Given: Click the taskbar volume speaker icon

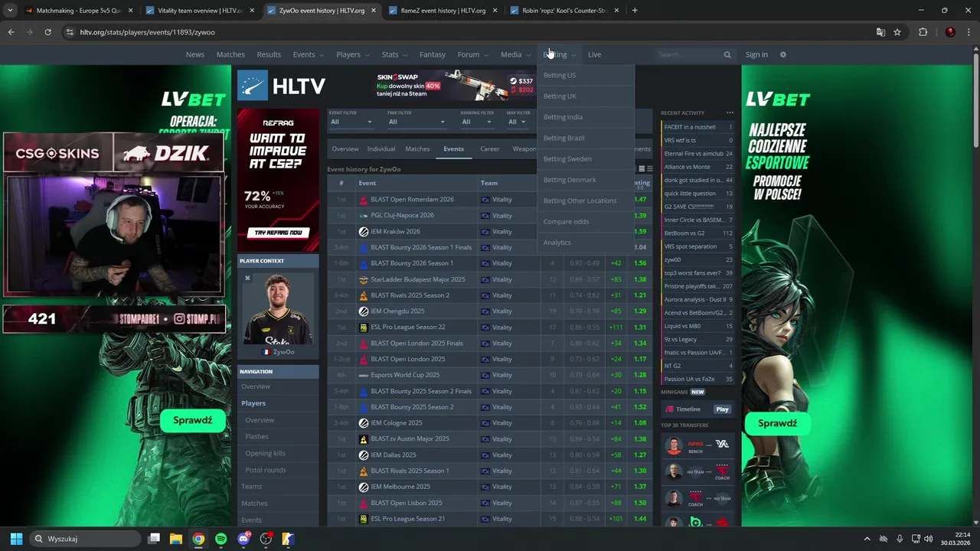Looking at the screenshot, I should point(929,539).
